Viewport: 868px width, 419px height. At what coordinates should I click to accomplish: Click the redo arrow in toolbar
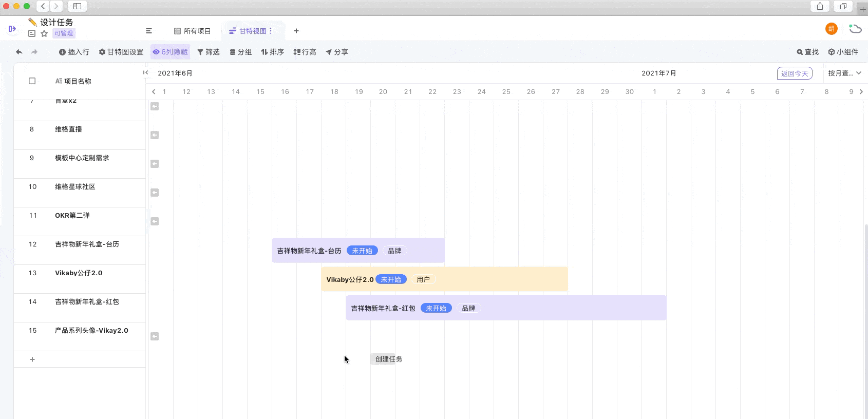[34, 52]
